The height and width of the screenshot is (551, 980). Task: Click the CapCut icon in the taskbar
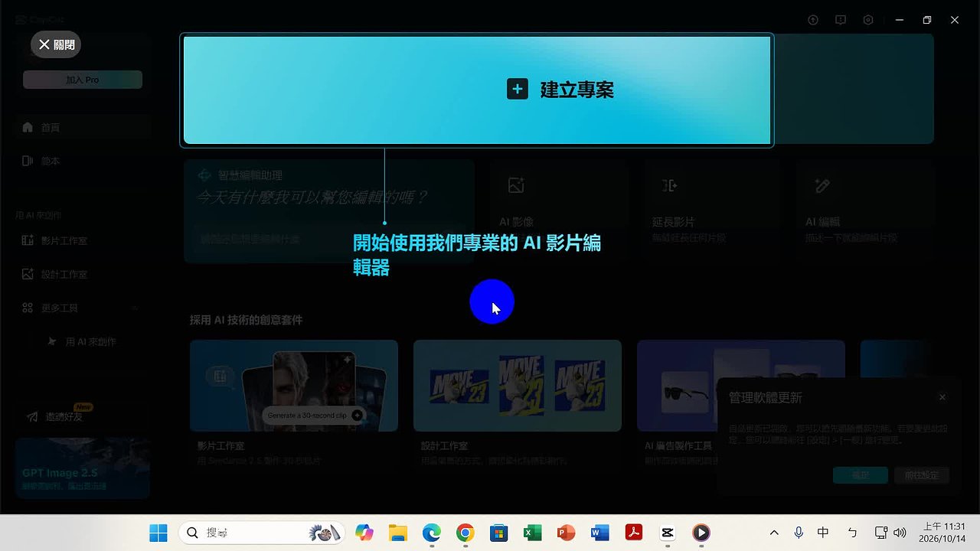click(667, 533)
